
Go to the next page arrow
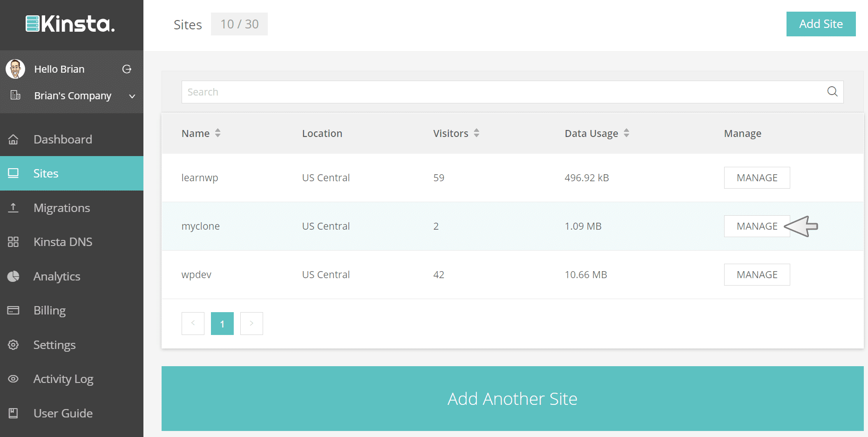click(251, 323)
